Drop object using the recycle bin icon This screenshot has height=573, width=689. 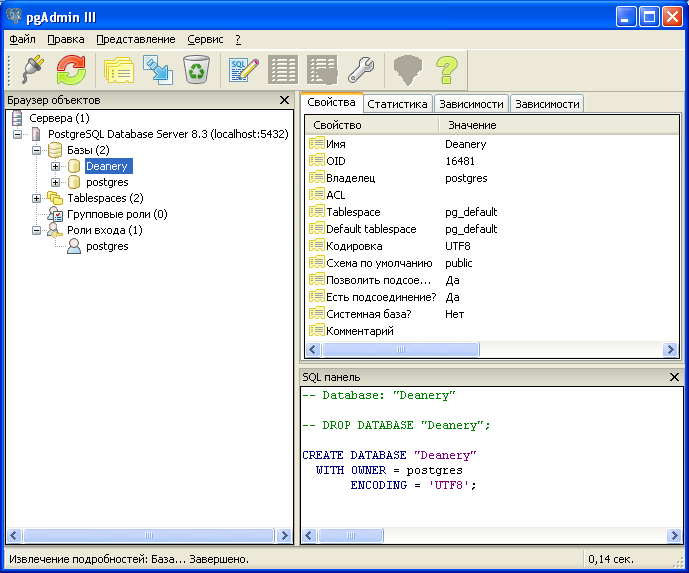196,69
